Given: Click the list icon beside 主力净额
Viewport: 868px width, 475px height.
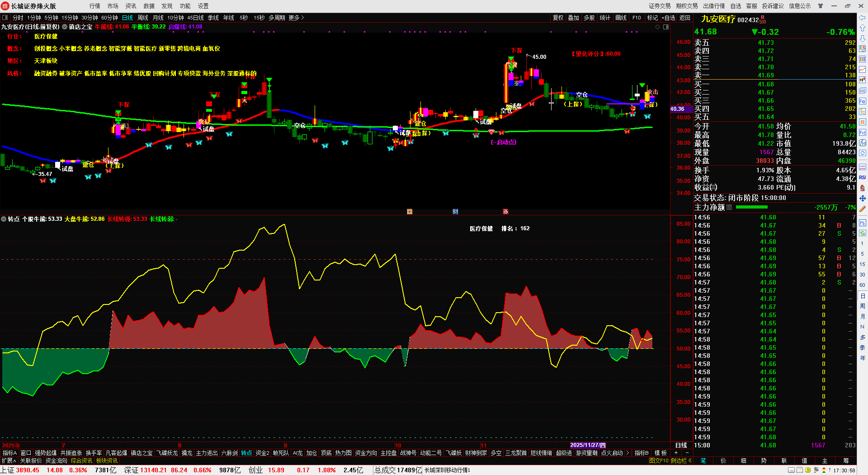Looking at the screenshot, I should 729,207.
